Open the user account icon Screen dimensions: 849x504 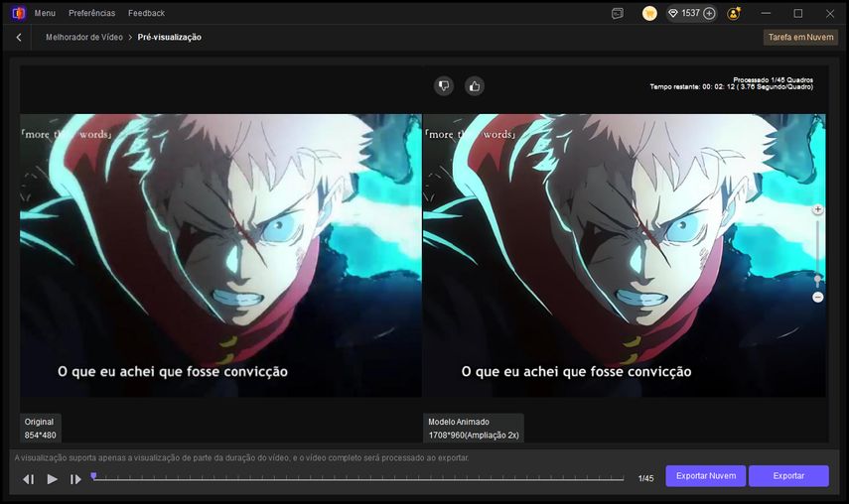tap(734, 14)
